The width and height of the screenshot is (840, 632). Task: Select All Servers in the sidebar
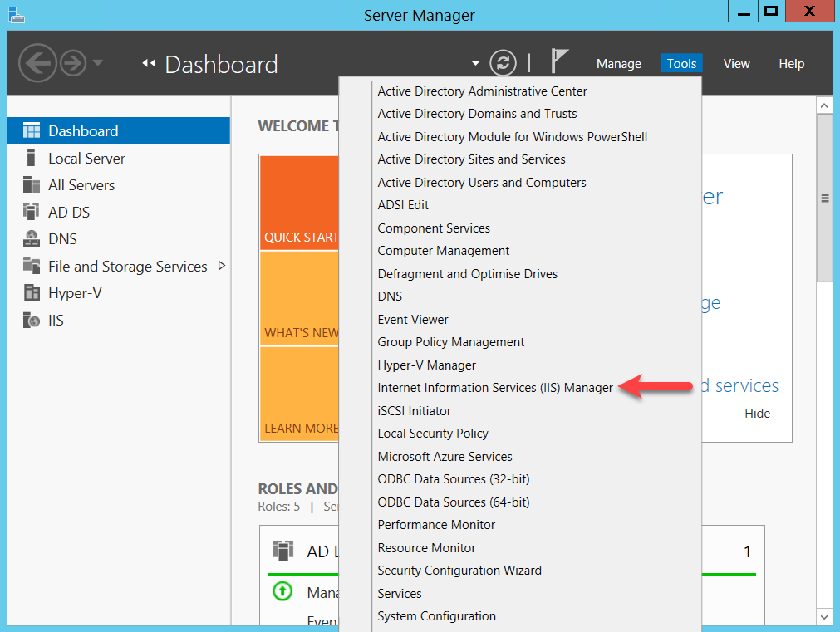(81, 185)
